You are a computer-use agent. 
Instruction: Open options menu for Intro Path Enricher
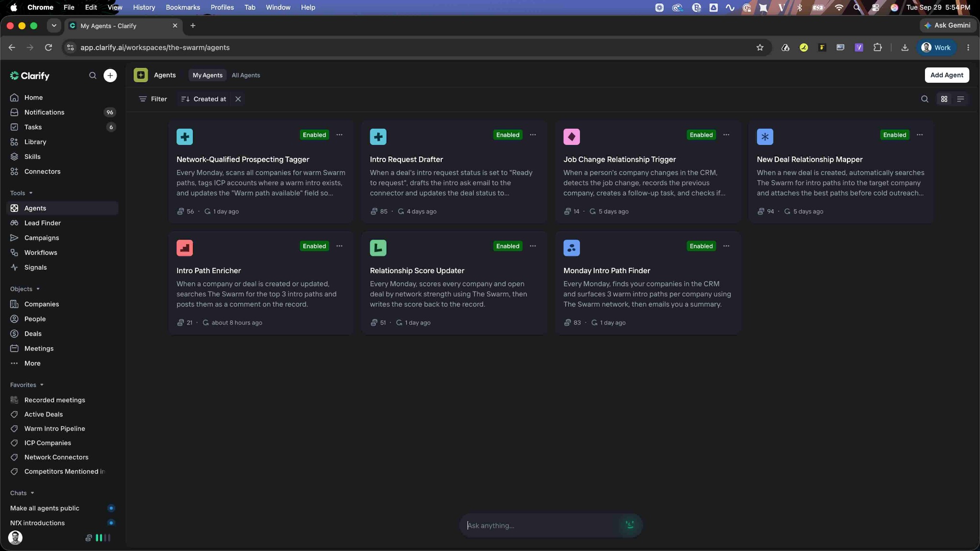tap(339, 246)
